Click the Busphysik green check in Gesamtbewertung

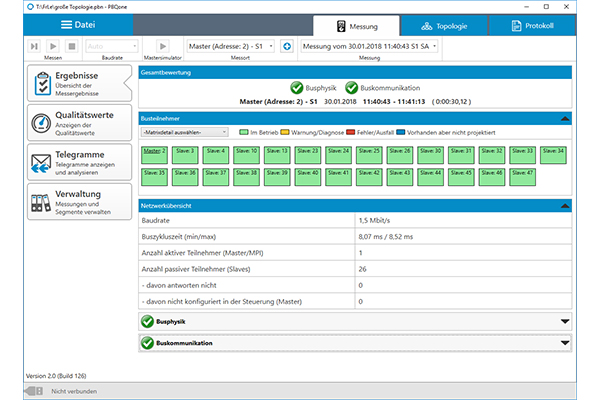tap(297, 88)
